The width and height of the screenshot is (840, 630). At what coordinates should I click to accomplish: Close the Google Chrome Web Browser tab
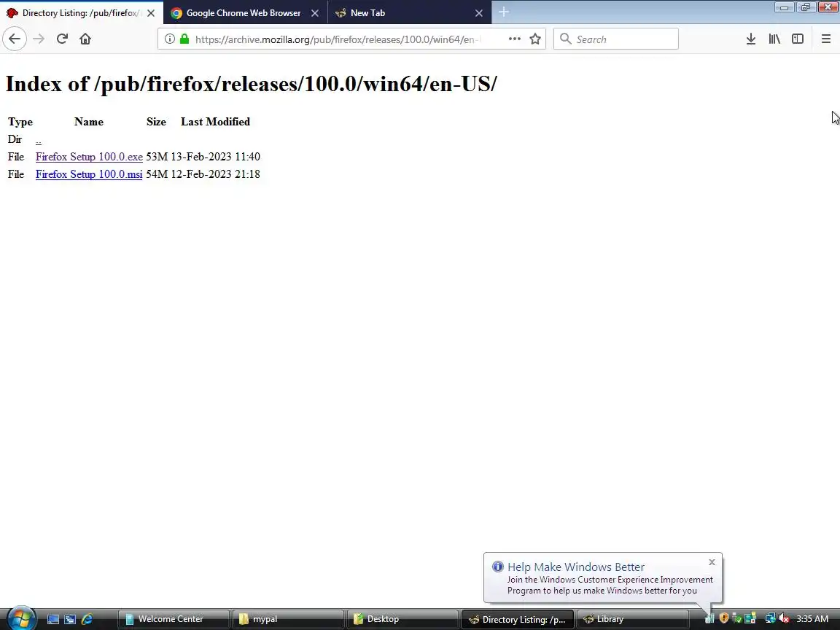pyautogui.click(x=315, y=13)
